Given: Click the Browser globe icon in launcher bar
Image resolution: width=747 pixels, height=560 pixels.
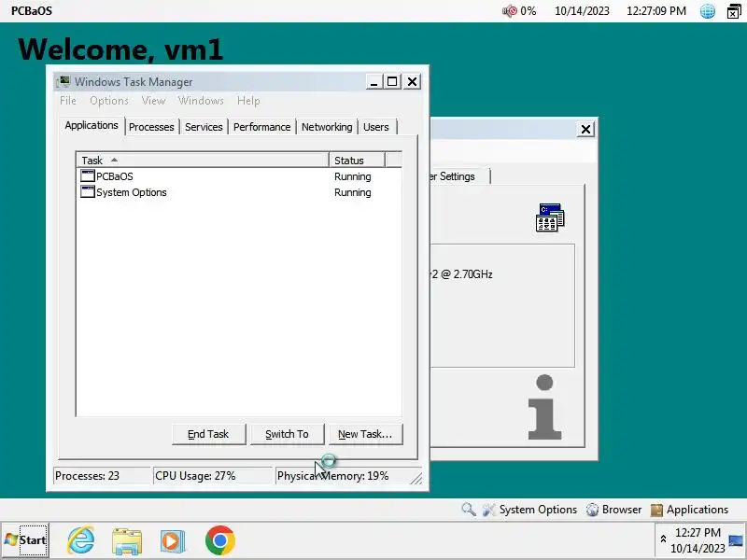Looking at the screenshot, I should click(592, 510).
